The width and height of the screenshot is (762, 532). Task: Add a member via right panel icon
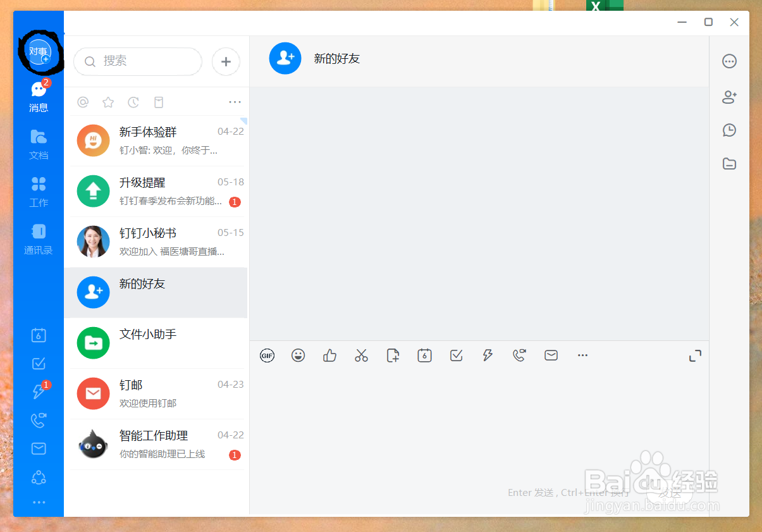730,97
